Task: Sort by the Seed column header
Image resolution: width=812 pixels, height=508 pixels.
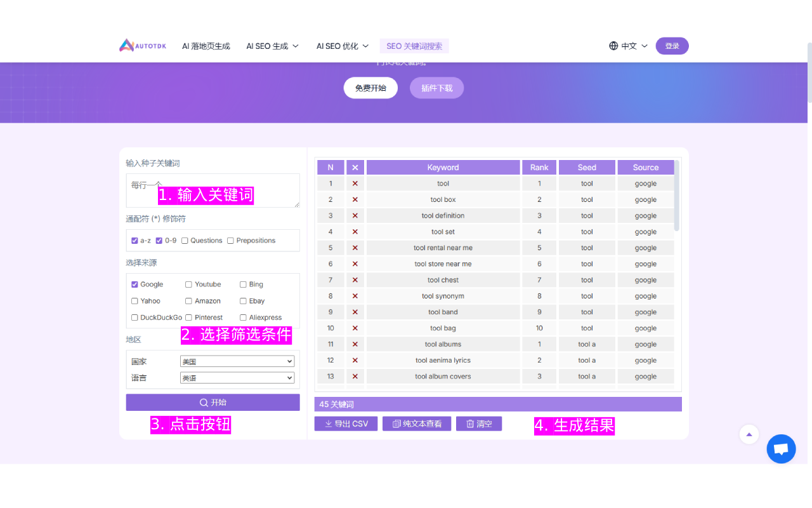Action: [x=587, y=168]
